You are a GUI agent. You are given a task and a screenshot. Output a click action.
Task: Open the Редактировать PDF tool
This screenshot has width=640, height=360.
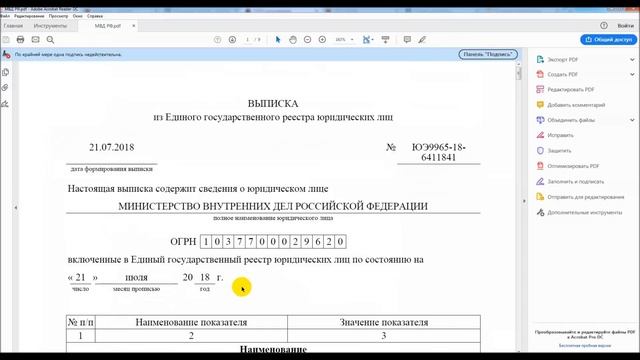571,89
